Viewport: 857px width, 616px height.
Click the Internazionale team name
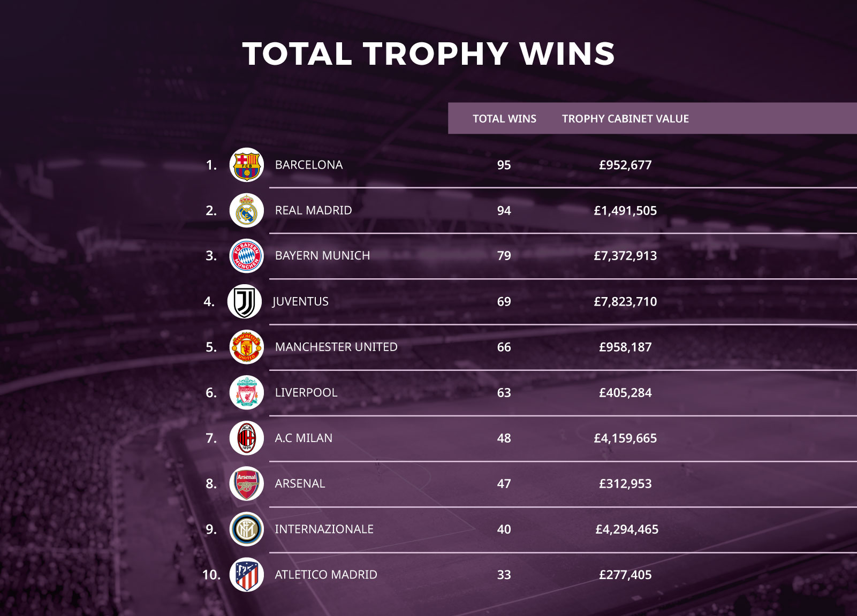tap(324, 529)
